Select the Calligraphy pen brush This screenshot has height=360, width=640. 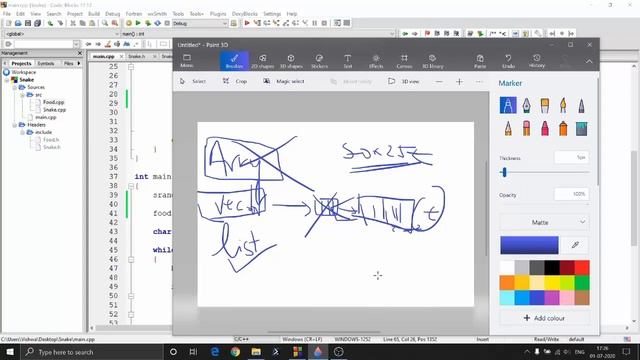[526, 105]
